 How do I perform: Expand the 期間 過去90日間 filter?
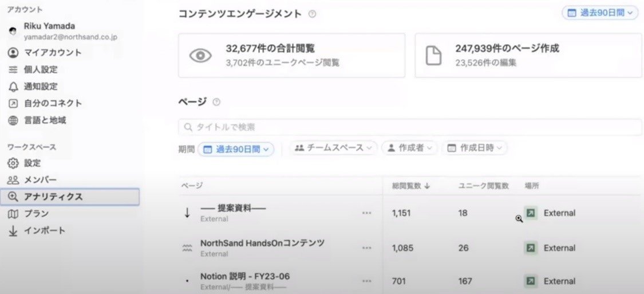236,149
